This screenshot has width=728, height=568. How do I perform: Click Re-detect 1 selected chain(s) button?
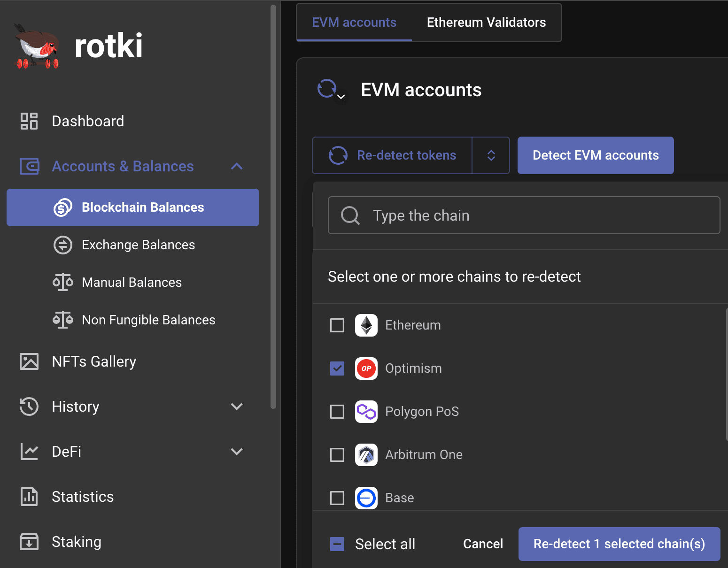pyautogui.click(x=619, y=544)
